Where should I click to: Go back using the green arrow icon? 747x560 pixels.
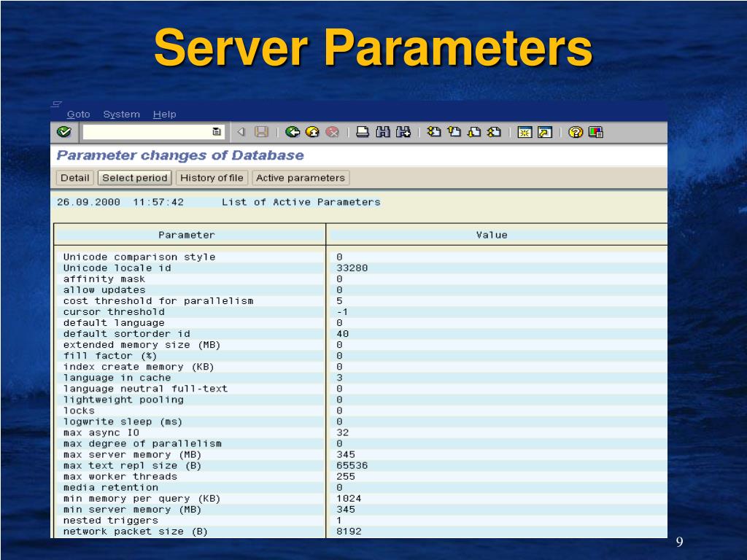tap(292, 133)
